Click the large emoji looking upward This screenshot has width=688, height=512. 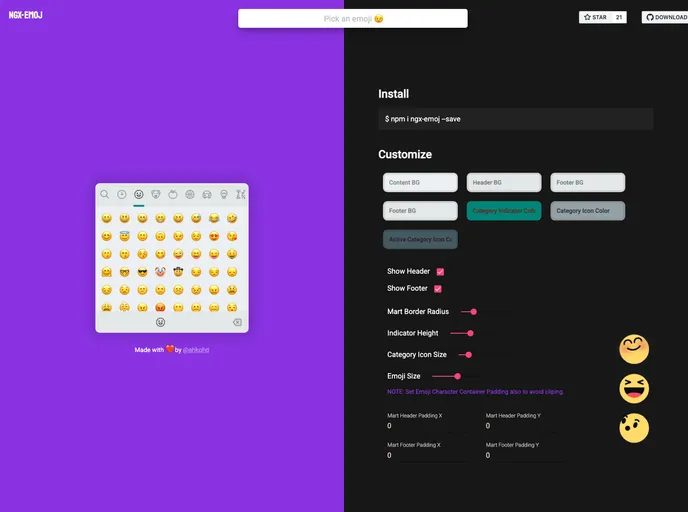pos(634,428)
